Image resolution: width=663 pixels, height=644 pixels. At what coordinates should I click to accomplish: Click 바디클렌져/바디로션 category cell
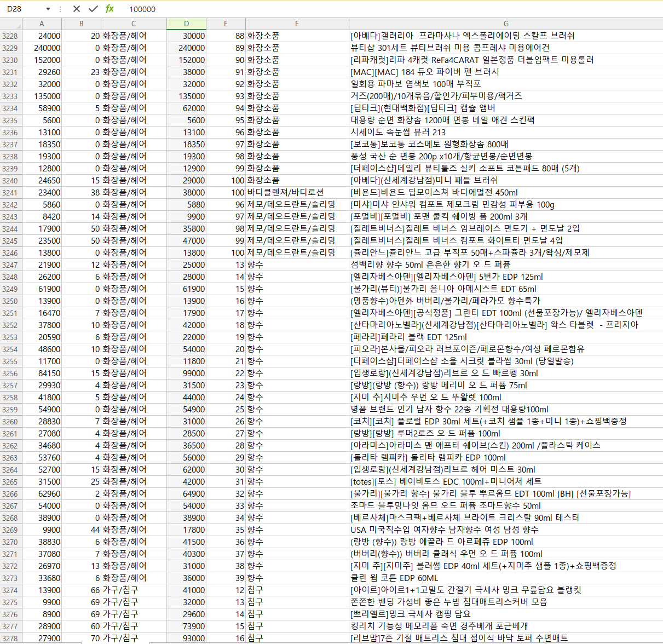click(297, 192)
